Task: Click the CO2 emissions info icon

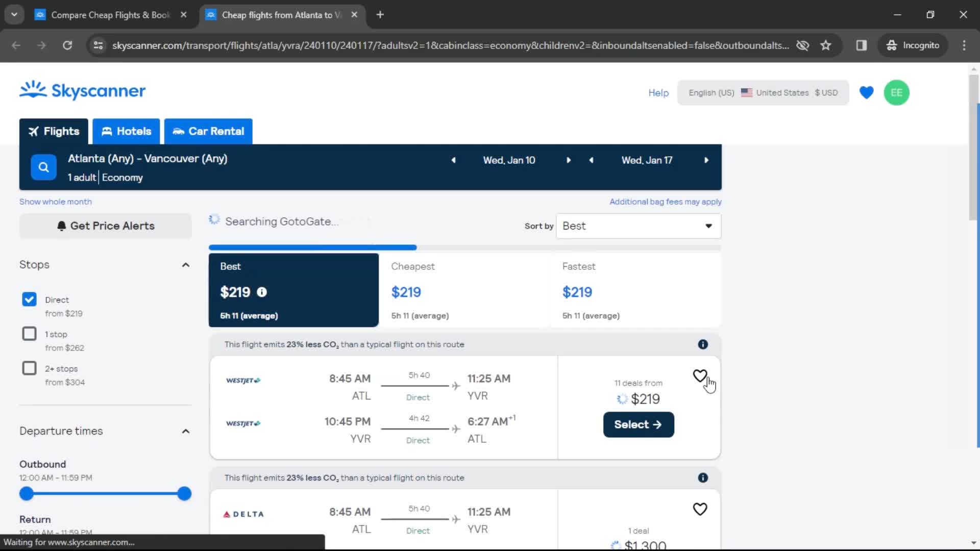Action: click(703, 344)
